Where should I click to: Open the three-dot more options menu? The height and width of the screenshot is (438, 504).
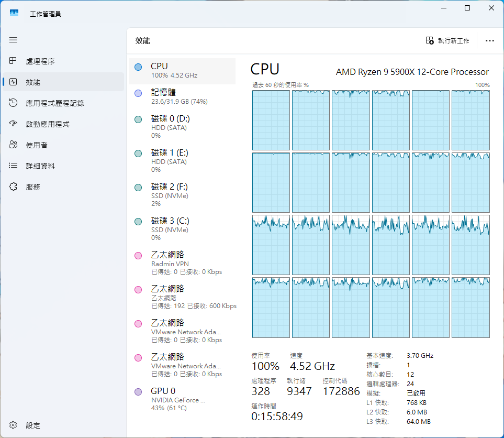490,40
